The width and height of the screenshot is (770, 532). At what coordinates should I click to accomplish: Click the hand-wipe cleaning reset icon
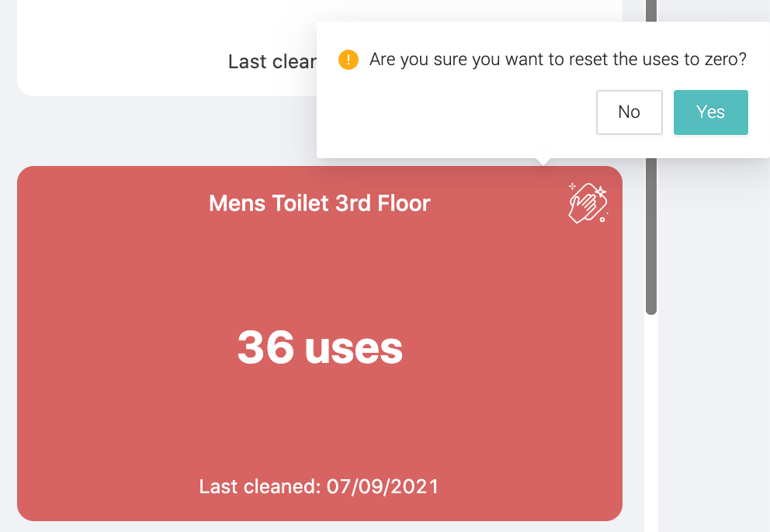tap(588, 202)
